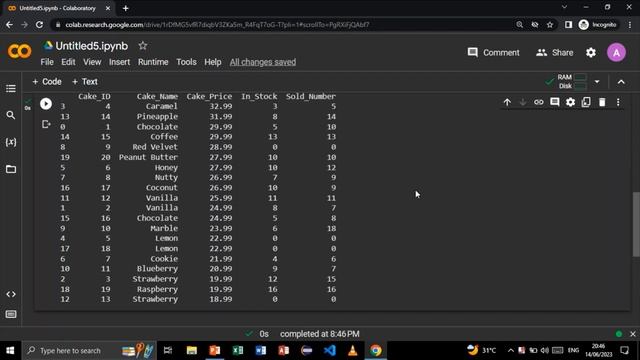Add a comment to the cell
640x360 pixels.
555,102
